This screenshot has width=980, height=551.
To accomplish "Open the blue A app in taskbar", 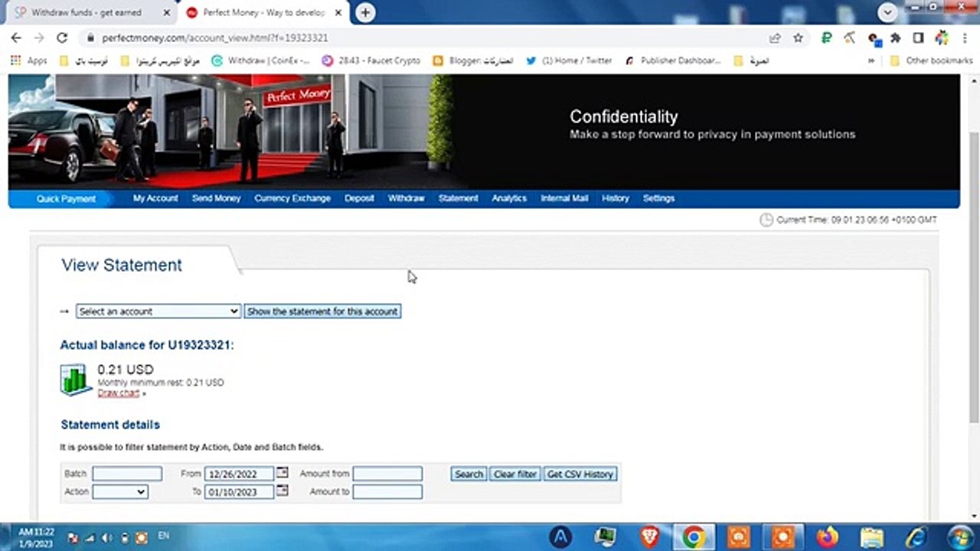I will pyautogui.click(x=561, y=536).
